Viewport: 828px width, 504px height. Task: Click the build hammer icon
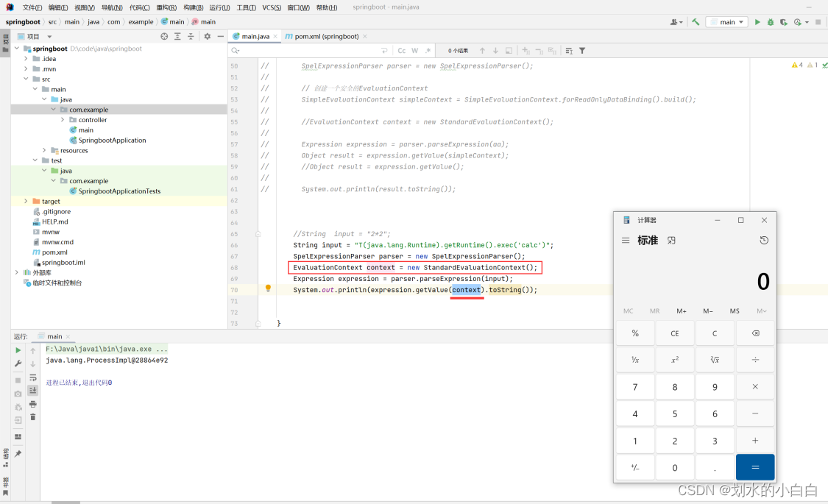point(696,22)
